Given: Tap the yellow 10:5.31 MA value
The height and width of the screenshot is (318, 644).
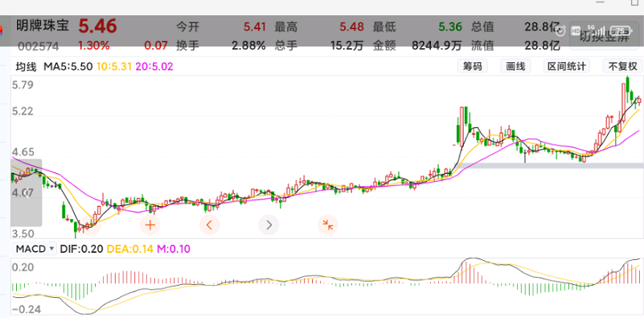Looking at the screenshot, I should tap(114, 67).
